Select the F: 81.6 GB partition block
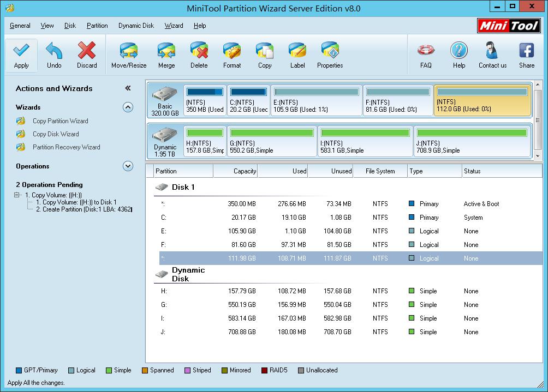The image size is (548, 392). [x=398, y=100]
